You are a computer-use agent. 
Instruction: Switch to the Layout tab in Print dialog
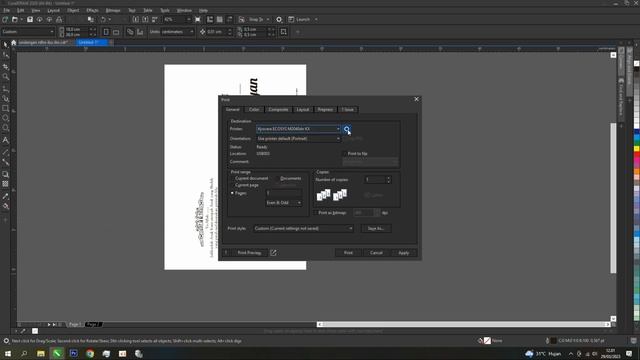coord(303,109)
